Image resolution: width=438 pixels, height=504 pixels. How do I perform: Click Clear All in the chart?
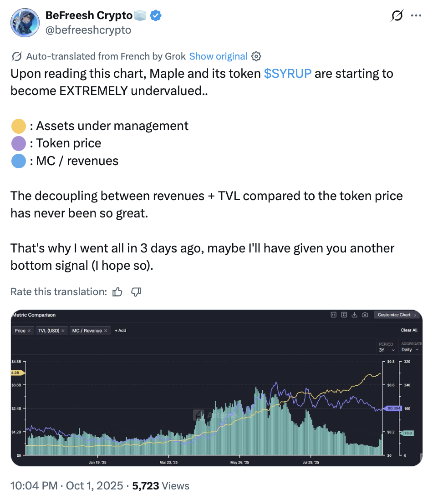(409, 330)
